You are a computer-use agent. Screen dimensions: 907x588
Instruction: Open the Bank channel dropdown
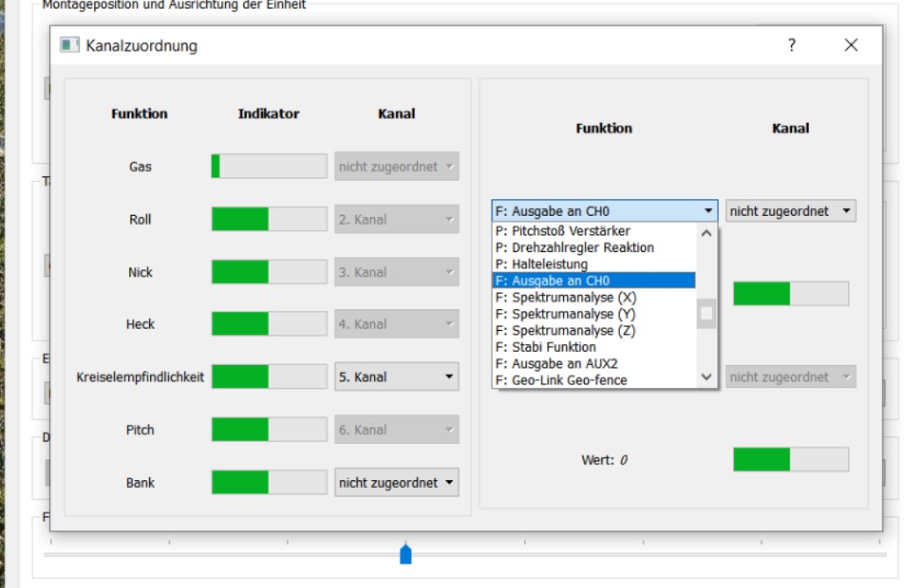(x=396, y=483)
